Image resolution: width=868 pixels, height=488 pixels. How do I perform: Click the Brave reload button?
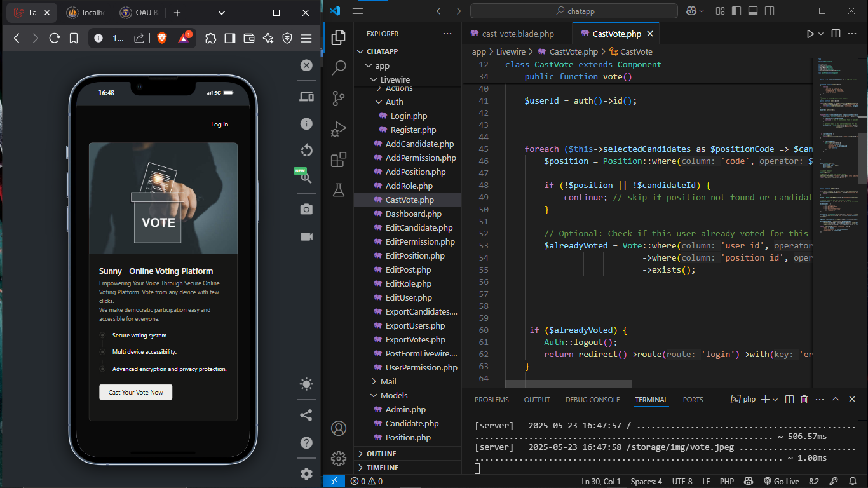coord(55,38)
